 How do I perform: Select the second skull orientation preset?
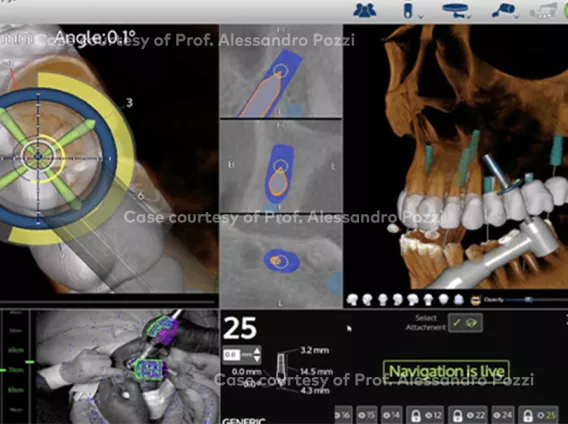coord(367,300)
